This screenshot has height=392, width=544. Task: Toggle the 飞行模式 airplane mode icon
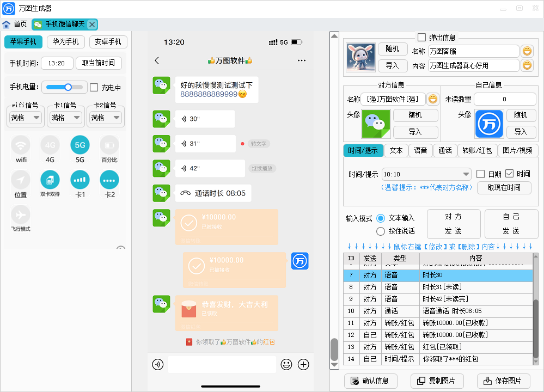21,215
